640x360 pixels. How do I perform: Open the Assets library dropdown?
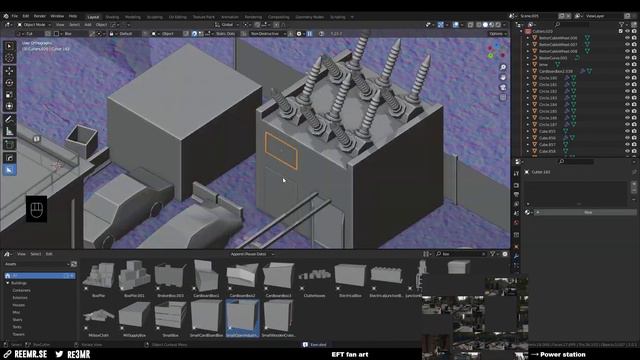pyautogui.click(x=37, y=264)
